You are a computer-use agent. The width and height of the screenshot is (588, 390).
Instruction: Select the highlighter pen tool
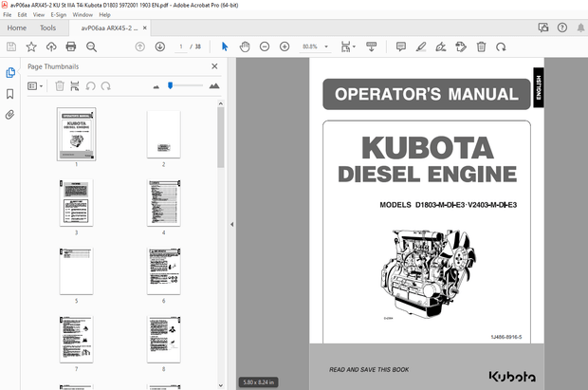click(421, 46)
